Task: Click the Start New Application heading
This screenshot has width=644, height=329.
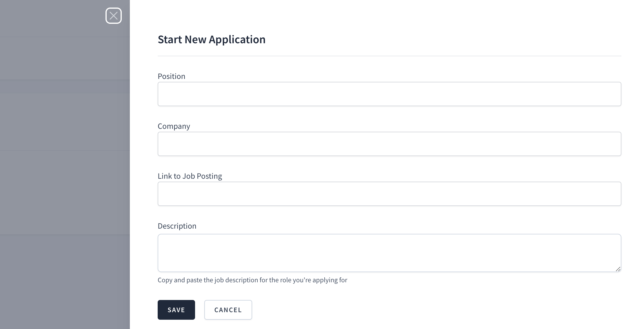Action: pos(212,39)
